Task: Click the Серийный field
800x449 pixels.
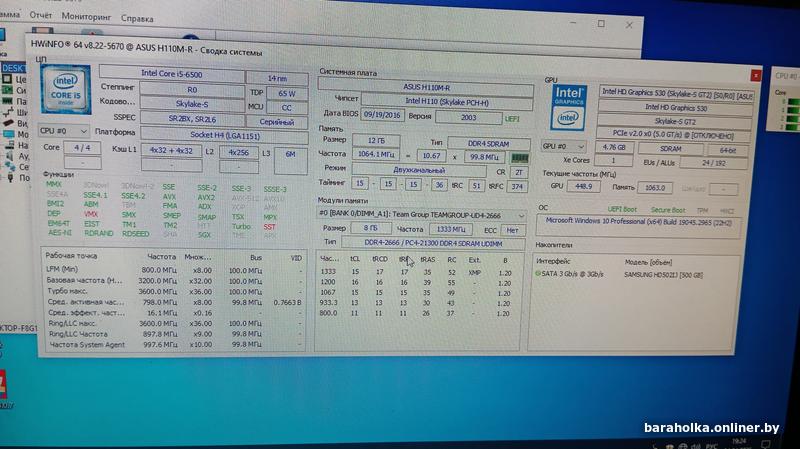Action: pos(277,122)
